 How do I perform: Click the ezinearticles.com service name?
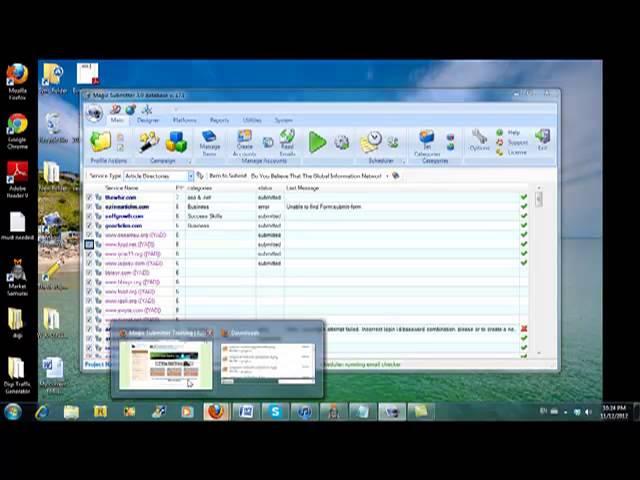pos(127,207)
